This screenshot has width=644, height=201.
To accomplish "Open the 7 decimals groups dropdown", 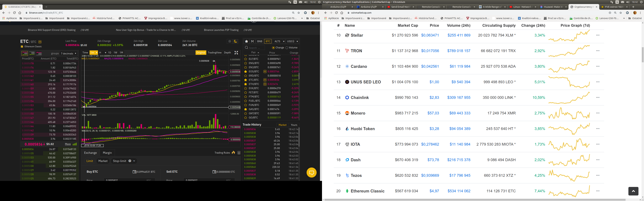I will 68,53.
